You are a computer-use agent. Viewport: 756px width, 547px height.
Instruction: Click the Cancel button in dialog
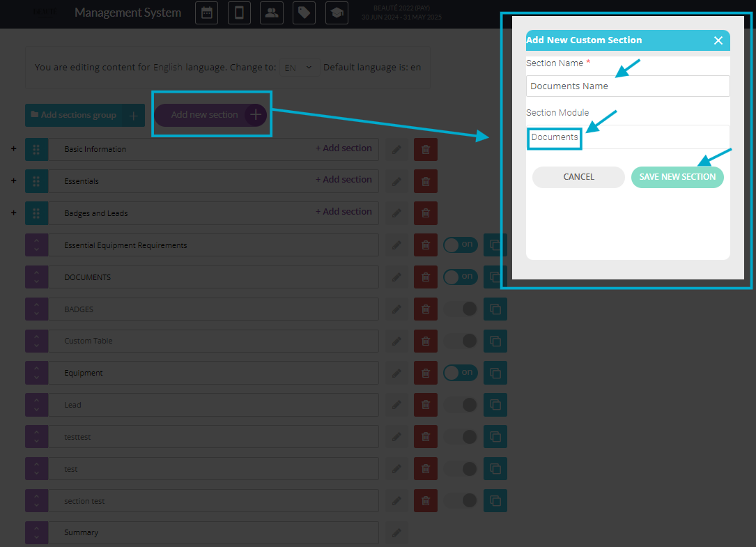point(578,177)
